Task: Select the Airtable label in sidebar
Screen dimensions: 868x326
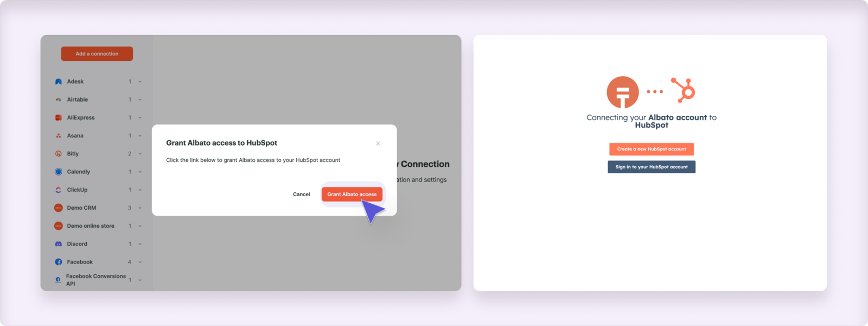Action: click(x=78, y=99)
